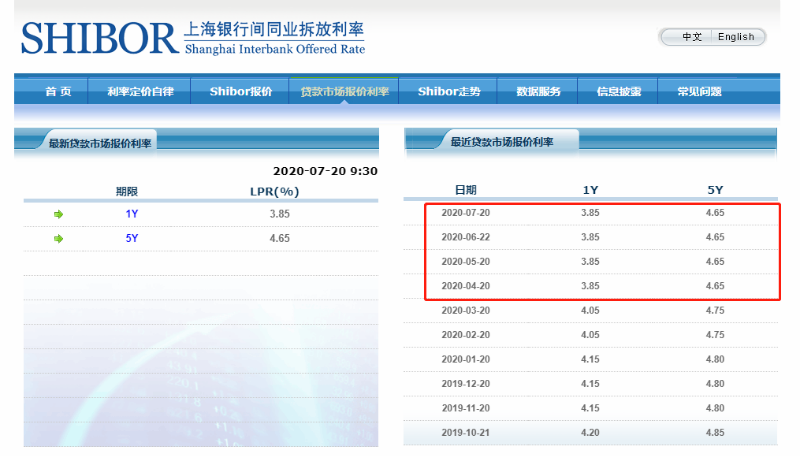This screenshot has height=456, width=800.
Task: Open the Shibor报价 menu item
Action: [241, 91]
